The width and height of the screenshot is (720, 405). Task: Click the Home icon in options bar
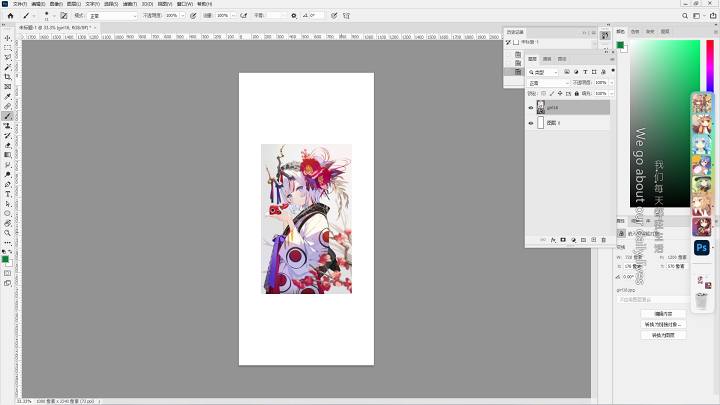coord(10,16)
